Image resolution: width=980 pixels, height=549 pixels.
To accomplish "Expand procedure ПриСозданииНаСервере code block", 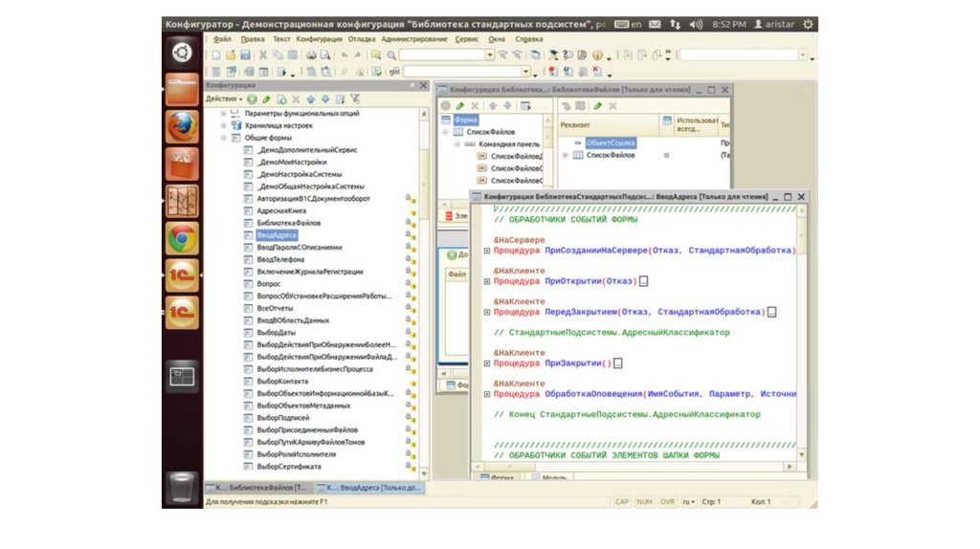I will 487,251.
